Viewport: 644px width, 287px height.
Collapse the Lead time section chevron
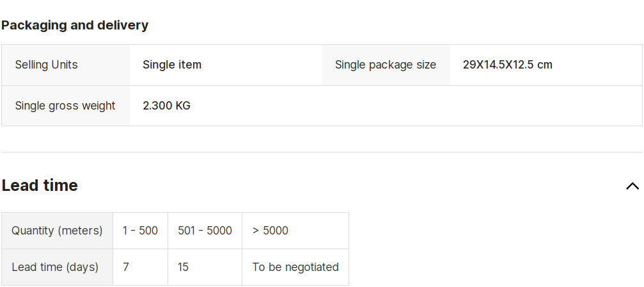(632, 186)
